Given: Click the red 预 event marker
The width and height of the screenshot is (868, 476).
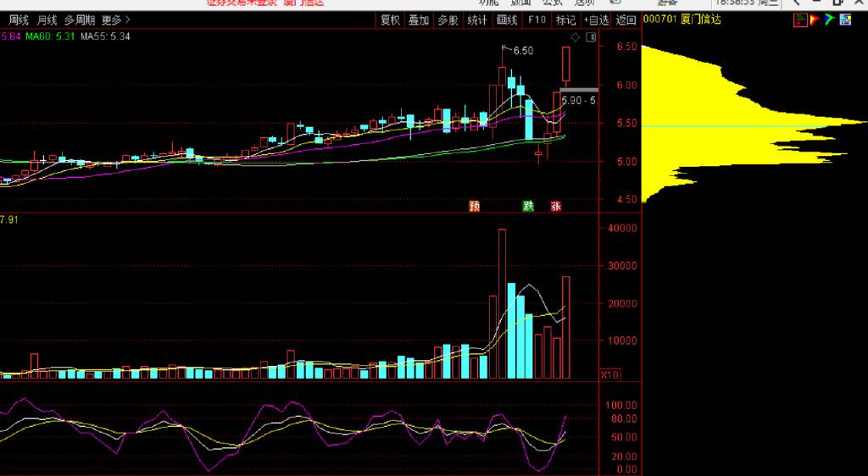Looking at the screenshot, I should (475, 206).
